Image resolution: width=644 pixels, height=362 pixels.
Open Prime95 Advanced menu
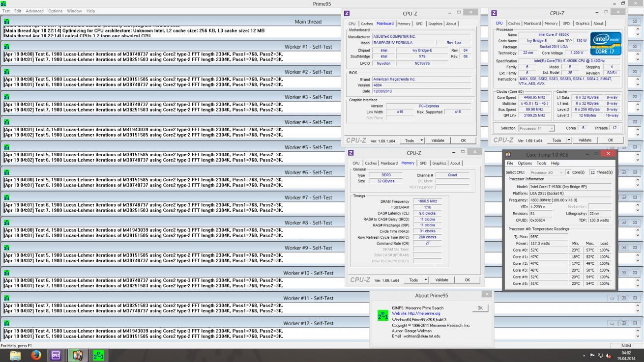coord(34,11)
